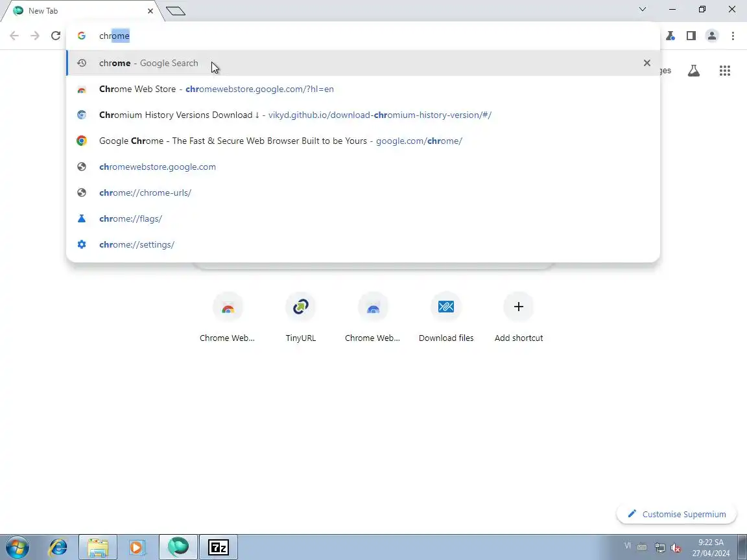Open the TinyURL shortcut
Image resolution: width=747 pixels, height=560 pixels.
301,317
